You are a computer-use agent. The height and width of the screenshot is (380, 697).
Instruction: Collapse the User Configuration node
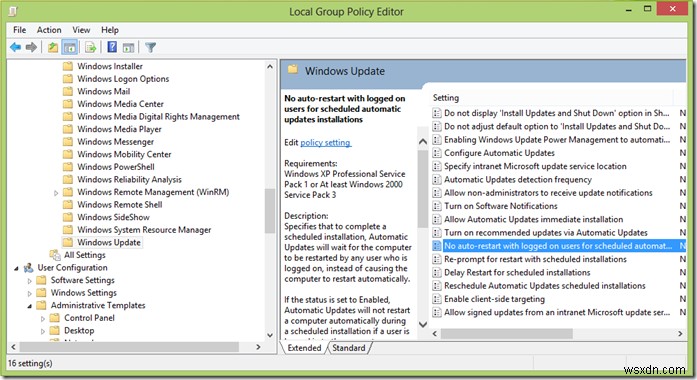click(x=16, y=268)
